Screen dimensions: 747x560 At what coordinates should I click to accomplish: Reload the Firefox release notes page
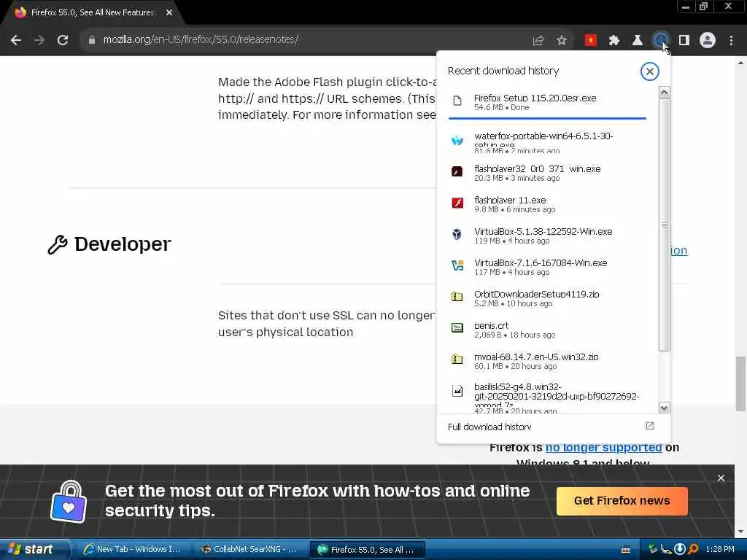coord(63,40)
